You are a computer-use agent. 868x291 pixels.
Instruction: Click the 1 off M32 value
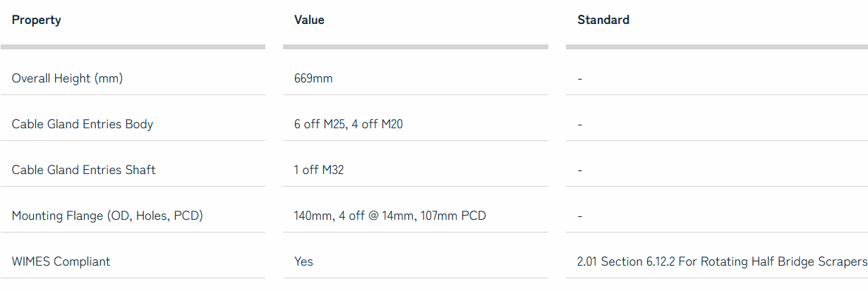(x=319, y=170)
